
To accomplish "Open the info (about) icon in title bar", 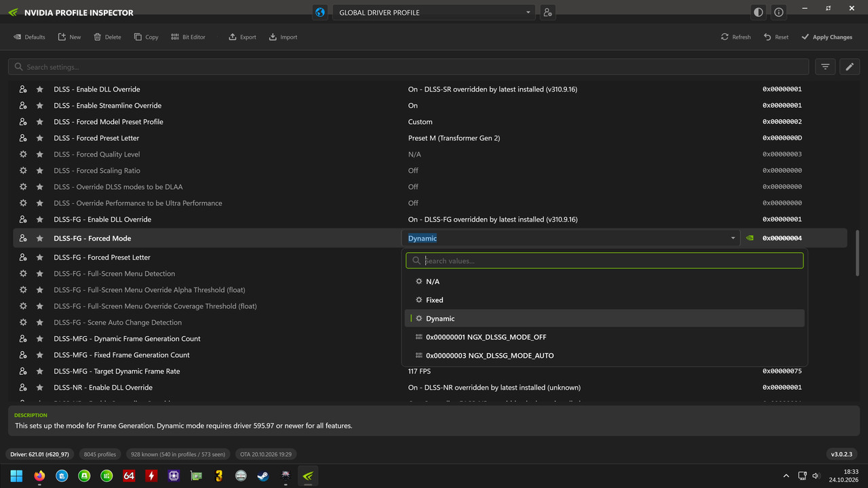I will 778,12.
